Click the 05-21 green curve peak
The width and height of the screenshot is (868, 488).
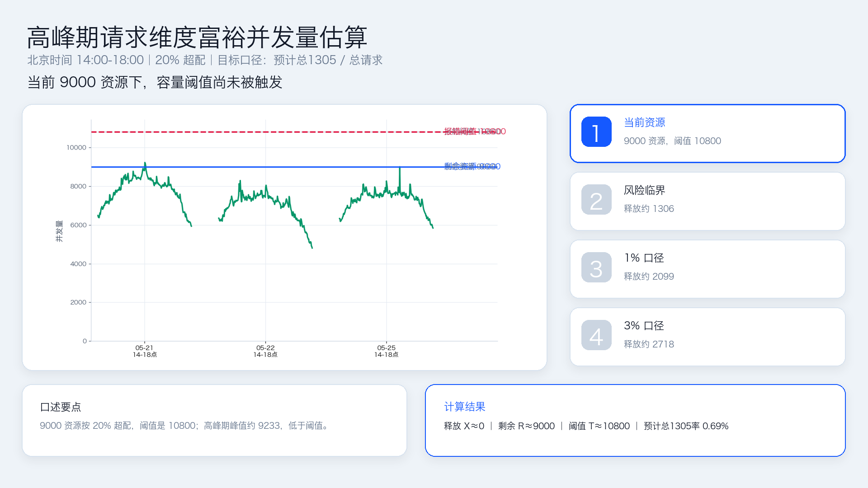point(145,164)
